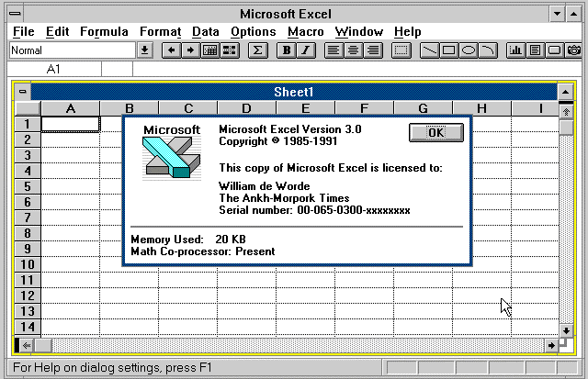588x379 pixels.
Task: Open the Sheet1 window control menu box
Action: [22, 92]
